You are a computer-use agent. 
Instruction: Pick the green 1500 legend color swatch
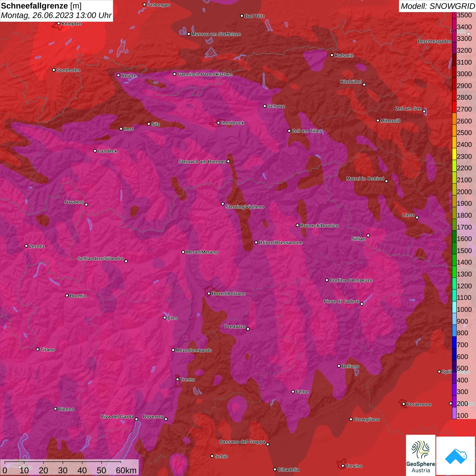pyautogui.click(x=454, y=249)
